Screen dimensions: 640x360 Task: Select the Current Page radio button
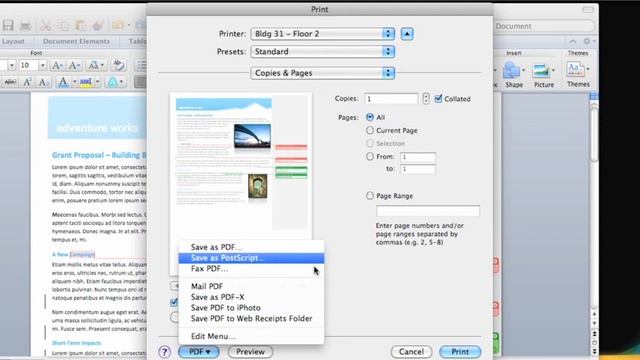click(x=370, y=130)
